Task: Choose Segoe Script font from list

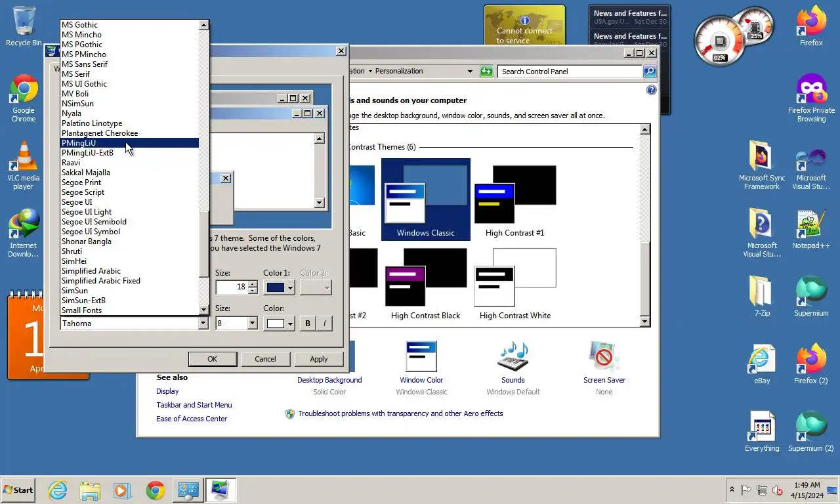Action: [x=129, y=192]
